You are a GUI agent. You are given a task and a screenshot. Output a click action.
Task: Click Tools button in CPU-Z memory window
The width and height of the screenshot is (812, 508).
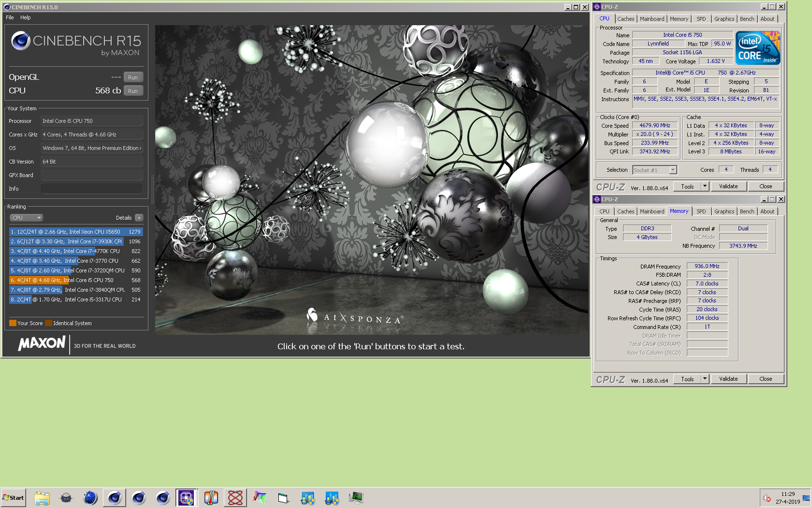coord(687,379)
